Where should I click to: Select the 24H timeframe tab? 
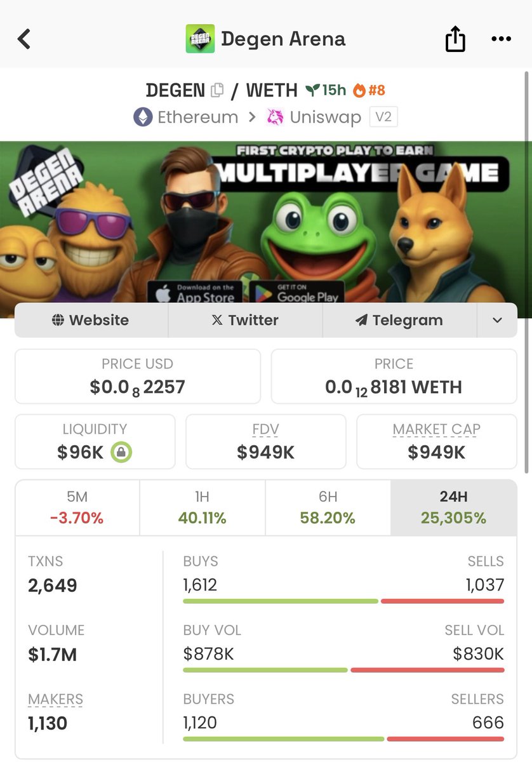coord(454,507)
